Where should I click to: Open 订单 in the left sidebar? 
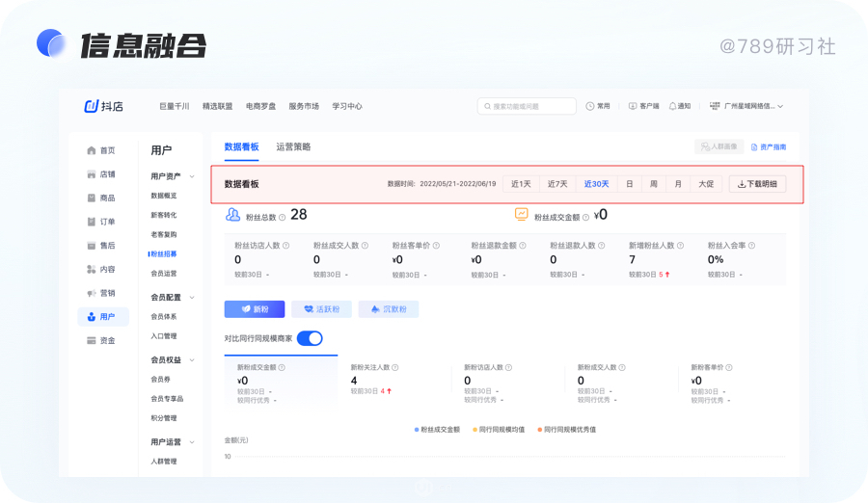101,222
